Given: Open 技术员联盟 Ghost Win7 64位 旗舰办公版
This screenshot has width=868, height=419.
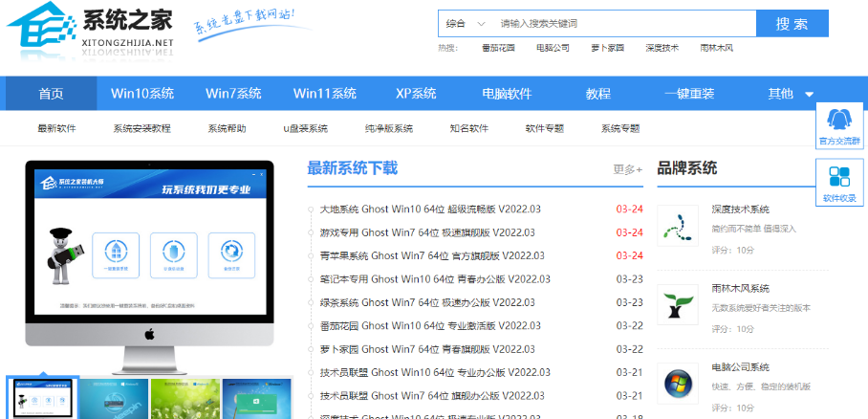Looking at the screenshot, I should pos(432,396).
